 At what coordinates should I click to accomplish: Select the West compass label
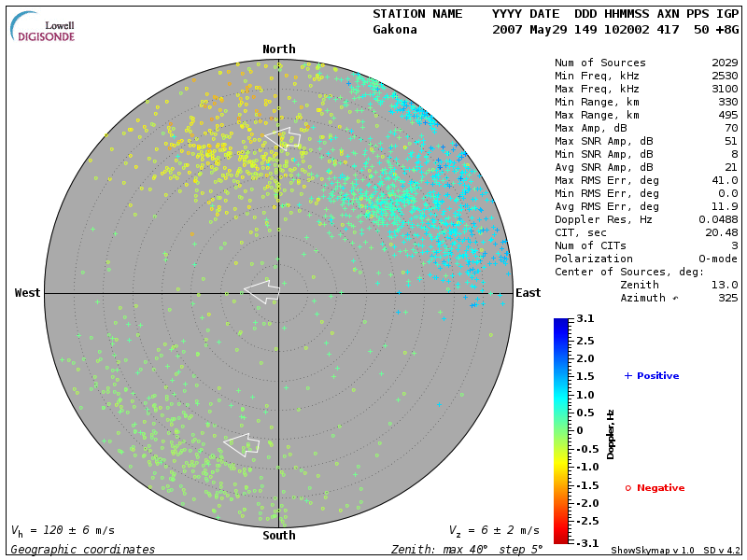click(x=28, y=293)
